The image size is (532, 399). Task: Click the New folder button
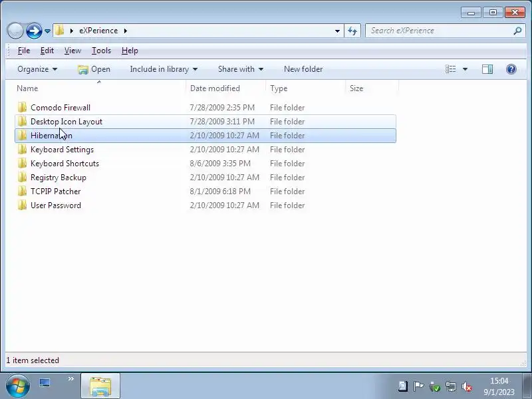[303, 69]
